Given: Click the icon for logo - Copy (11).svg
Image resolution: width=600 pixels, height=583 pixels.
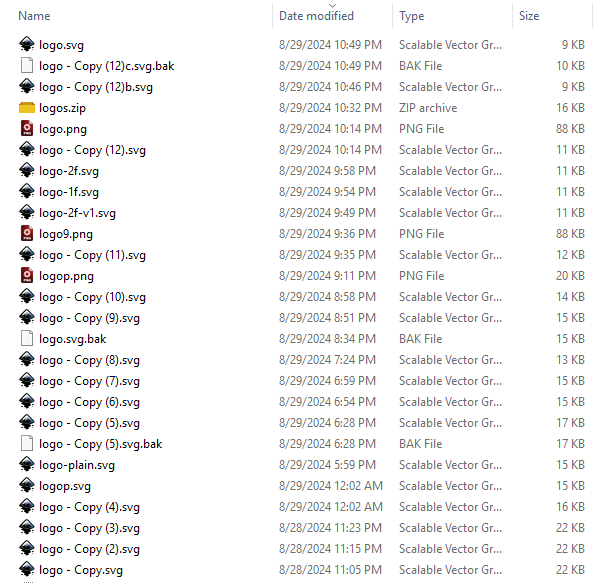Looking at the screenshot, I should tap(27, 254).
